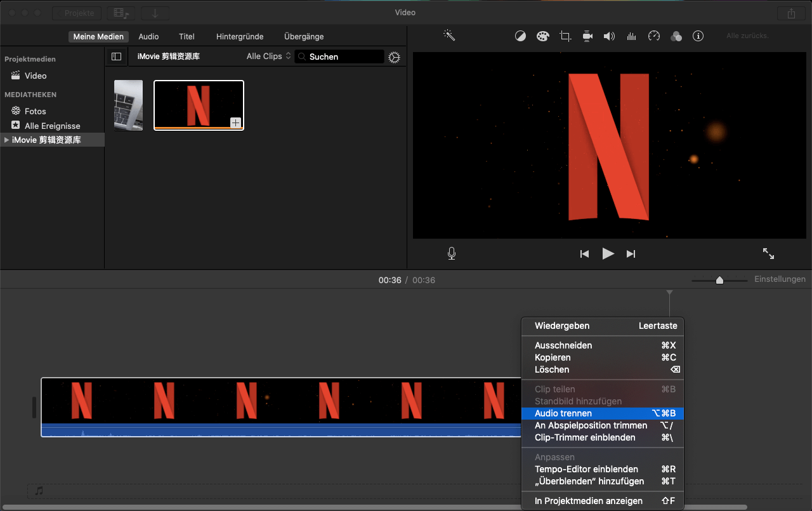The height and width of the screenshot is (511, 812).
Task: Select Ausschneiden from context menu
Action: point(603,345)
